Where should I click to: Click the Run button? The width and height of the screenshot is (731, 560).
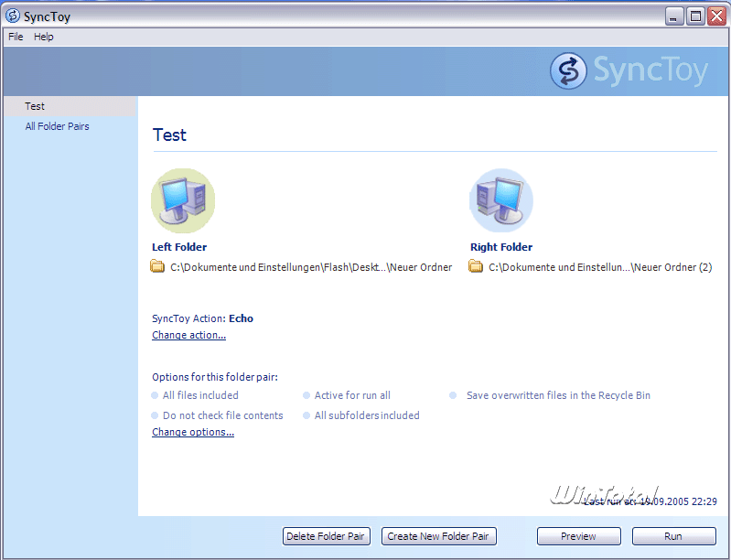coord(673,536)
